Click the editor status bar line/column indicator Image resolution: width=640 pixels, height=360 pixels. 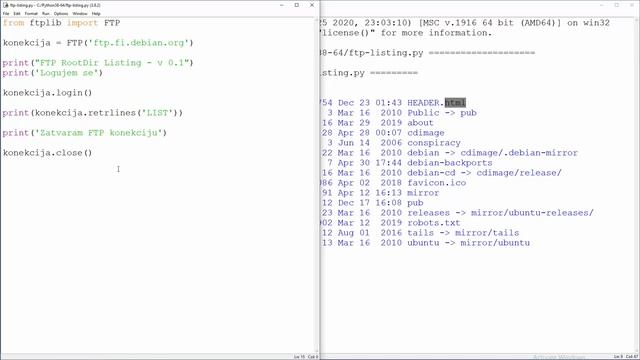pyautogui.click(x=306, y=357)
